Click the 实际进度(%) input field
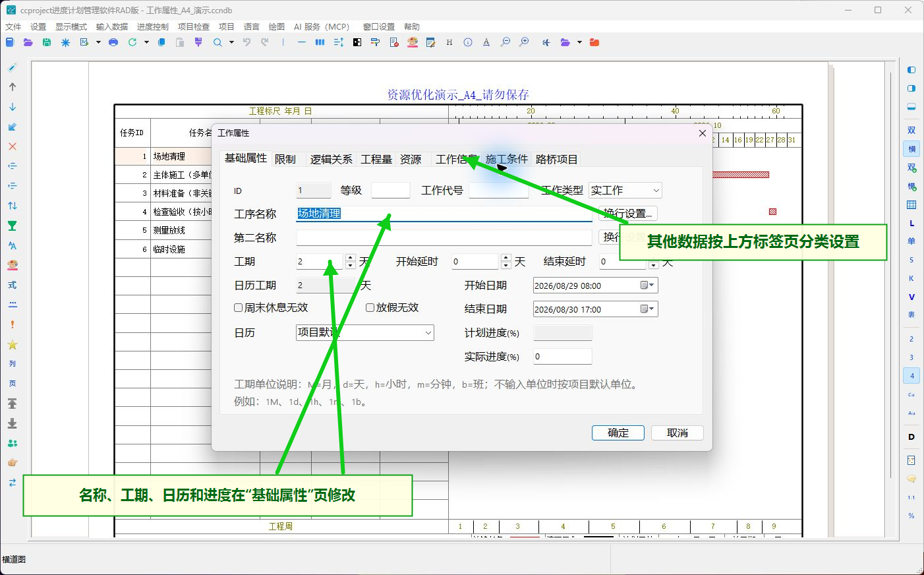This screenshot has width=924, height=575. pos(562,357)
